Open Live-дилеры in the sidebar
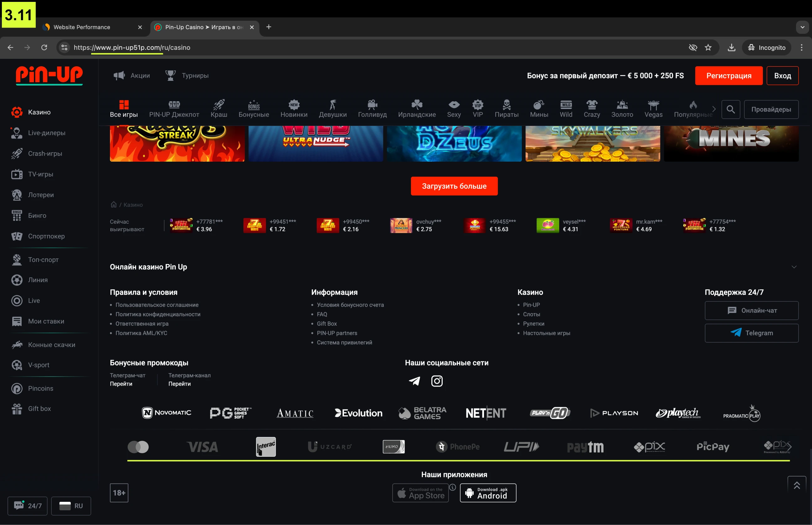The width and height of the screenshot is (812, 525). click(46, 133)
